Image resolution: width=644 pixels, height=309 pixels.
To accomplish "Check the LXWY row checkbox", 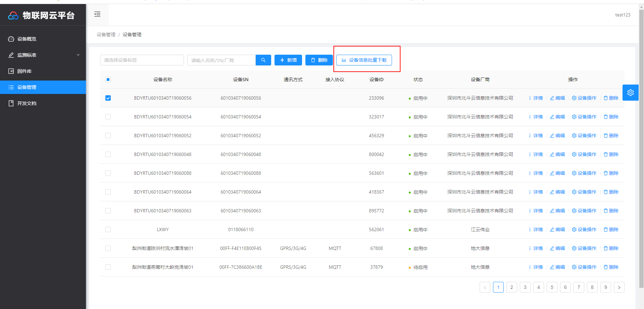I will tap(108, 229).
